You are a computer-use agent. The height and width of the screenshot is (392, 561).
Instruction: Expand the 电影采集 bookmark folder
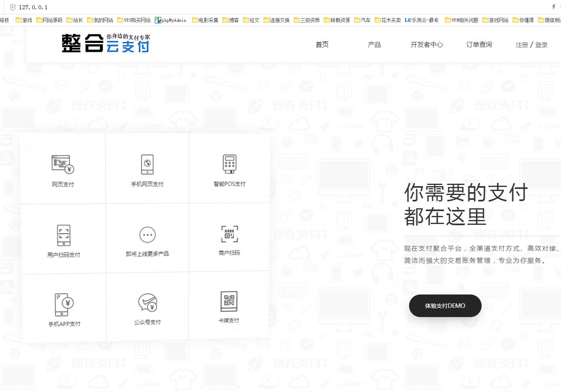pos(205,20)
